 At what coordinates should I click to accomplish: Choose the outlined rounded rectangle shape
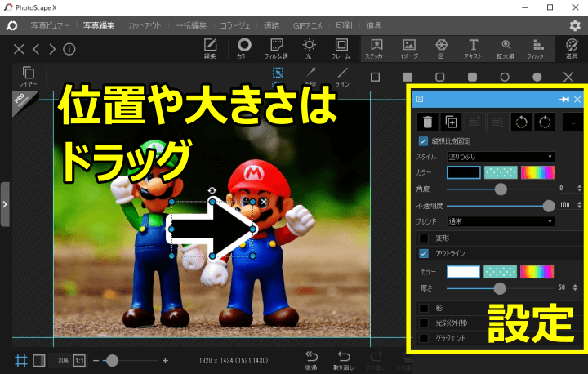click(440, 78)
